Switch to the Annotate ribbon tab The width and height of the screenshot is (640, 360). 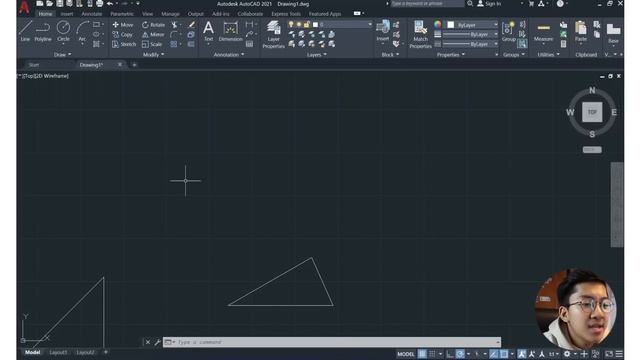coord(92,14)
